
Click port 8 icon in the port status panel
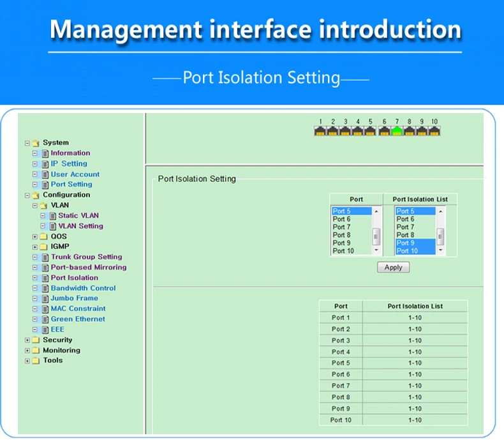(x=410, y=131)
